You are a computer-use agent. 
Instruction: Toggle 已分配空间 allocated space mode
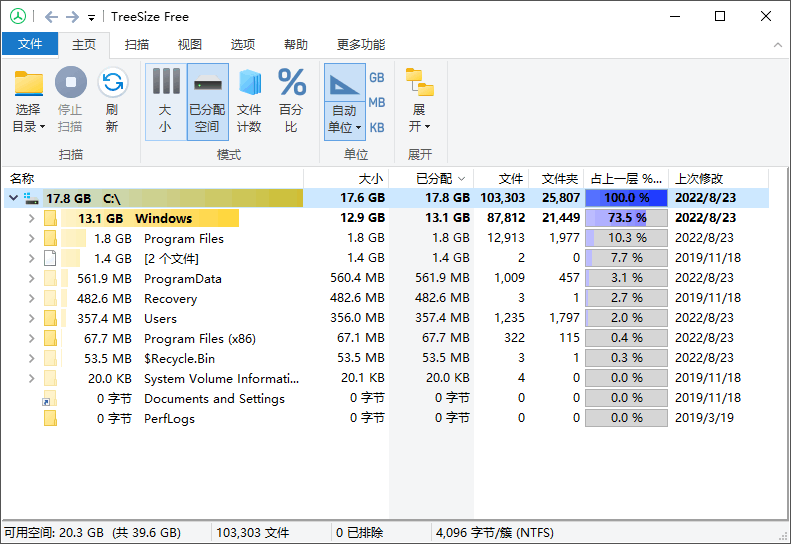click(x=207, y=101)
